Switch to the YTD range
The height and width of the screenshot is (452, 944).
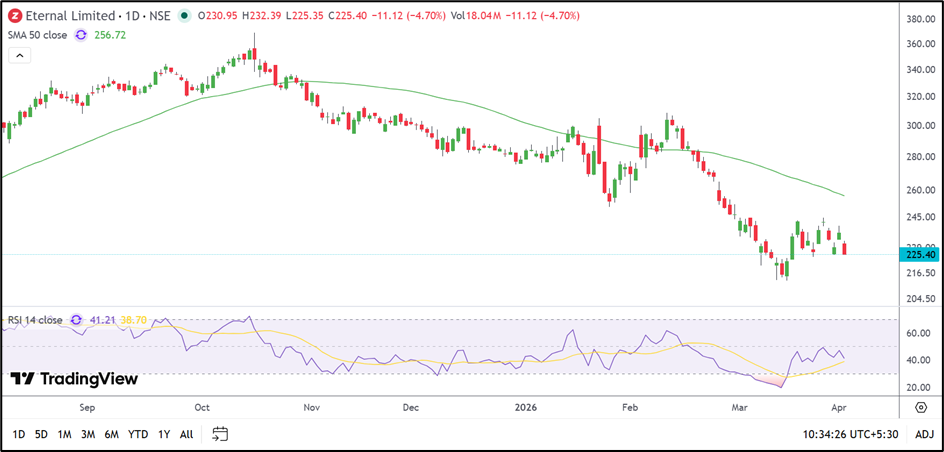pos(139,434)
